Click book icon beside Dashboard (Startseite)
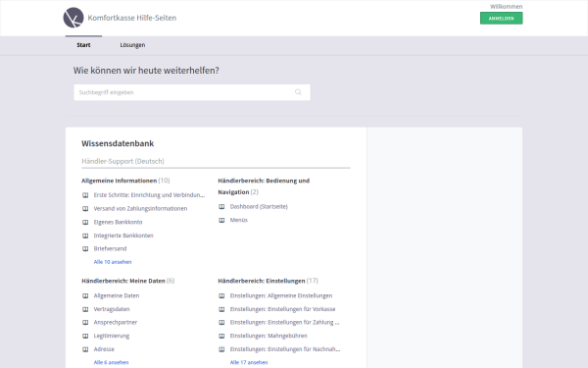 (221, 207)
